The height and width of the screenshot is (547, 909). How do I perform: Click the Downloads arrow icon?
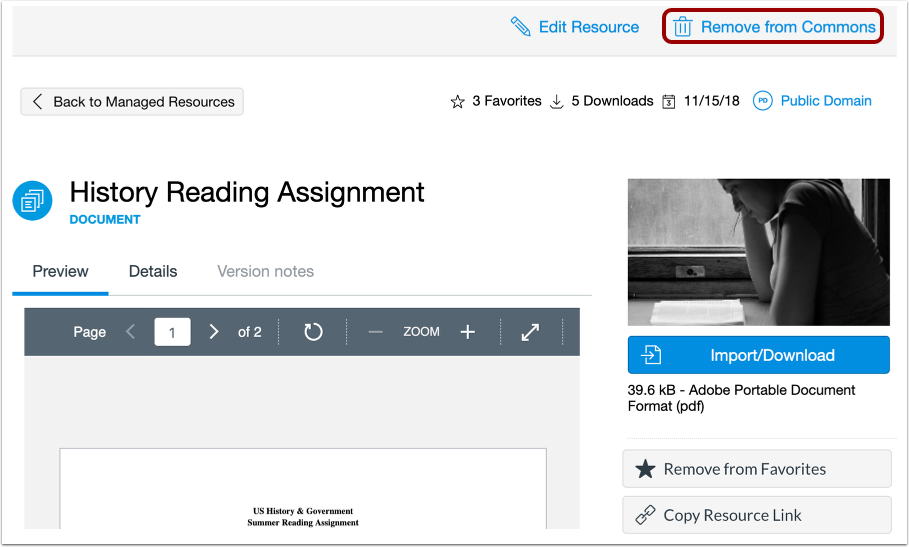pos(557,102)
